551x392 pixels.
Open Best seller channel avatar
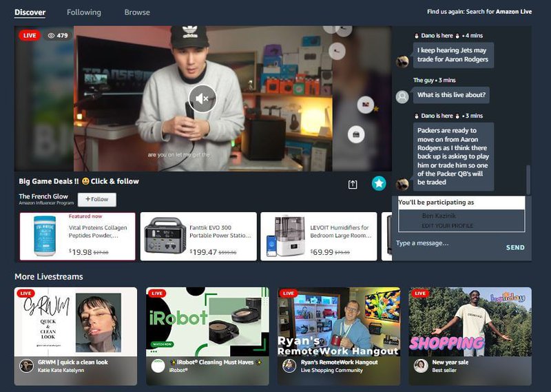(421, 366)
